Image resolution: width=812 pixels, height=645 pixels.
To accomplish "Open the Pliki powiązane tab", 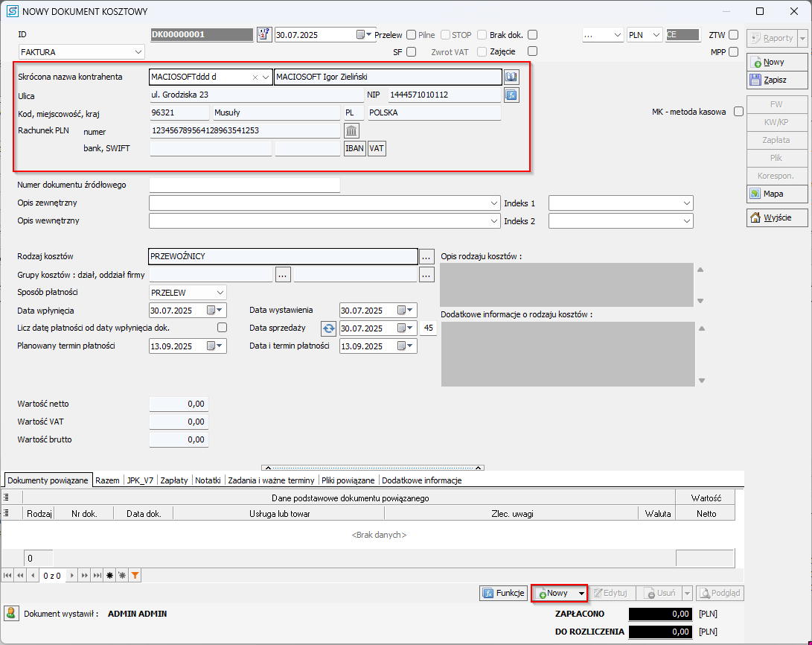I will (x=350, y=480).
